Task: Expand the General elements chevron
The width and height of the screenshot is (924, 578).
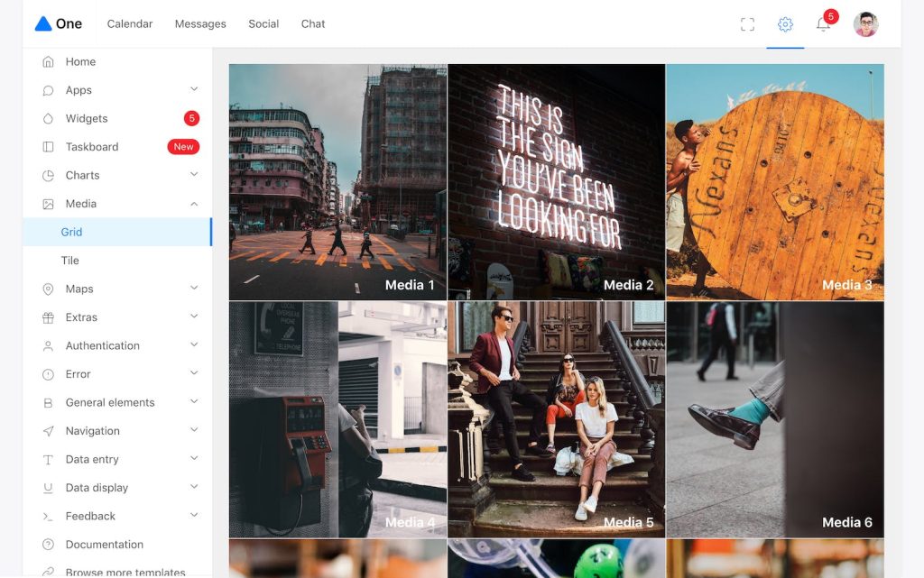Action: click(194, 401)
